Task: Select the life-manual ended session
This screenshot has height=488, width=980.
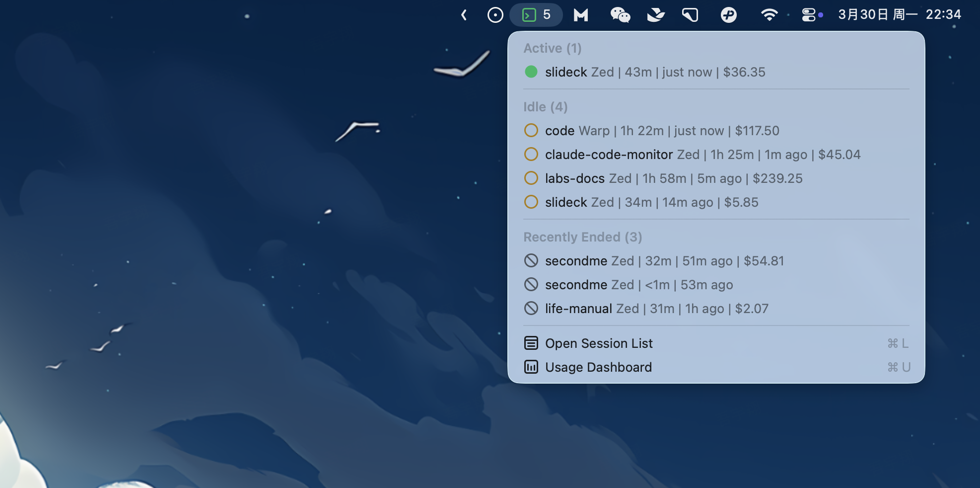Action: point(656,309)
